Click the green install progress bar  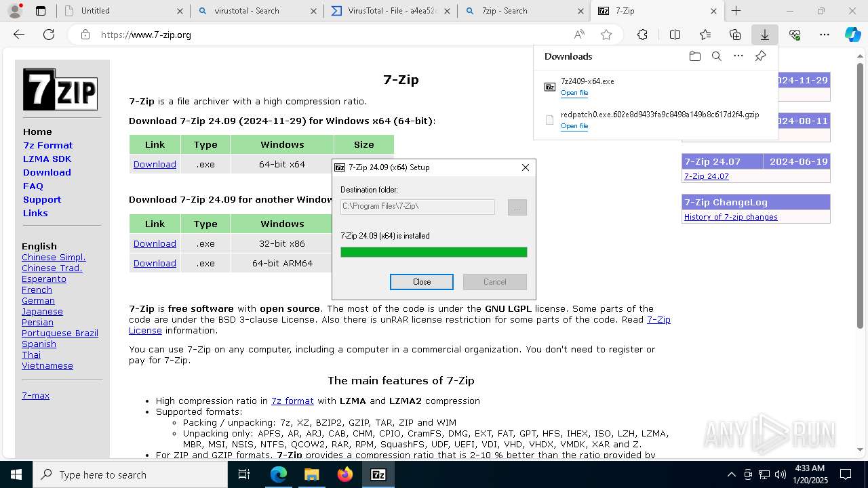point(434,252)
